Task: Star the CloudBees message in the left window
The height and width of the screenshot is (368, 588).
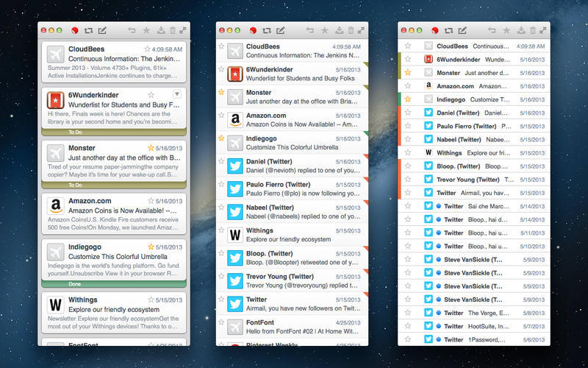Action: 148,49
